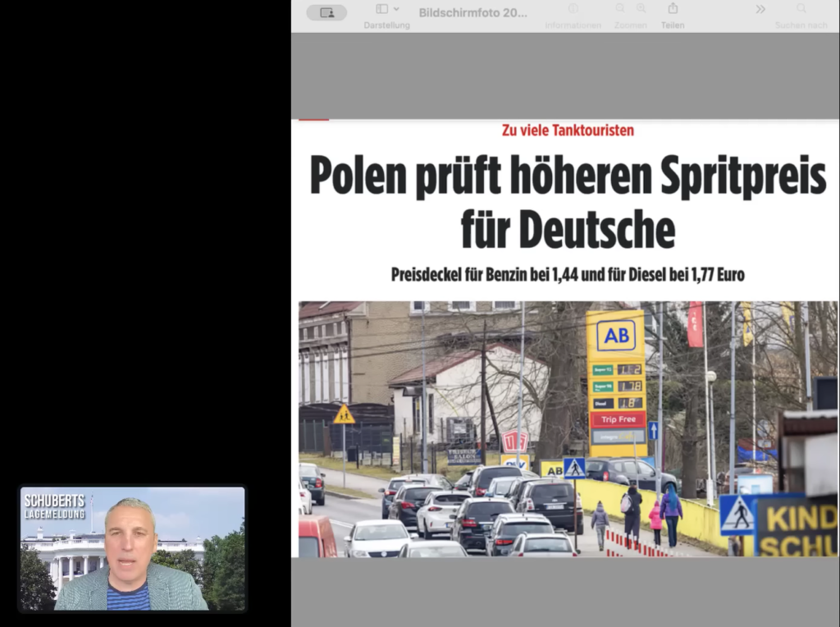Click the presenter overlay button in toolbar

click(326, 12)
